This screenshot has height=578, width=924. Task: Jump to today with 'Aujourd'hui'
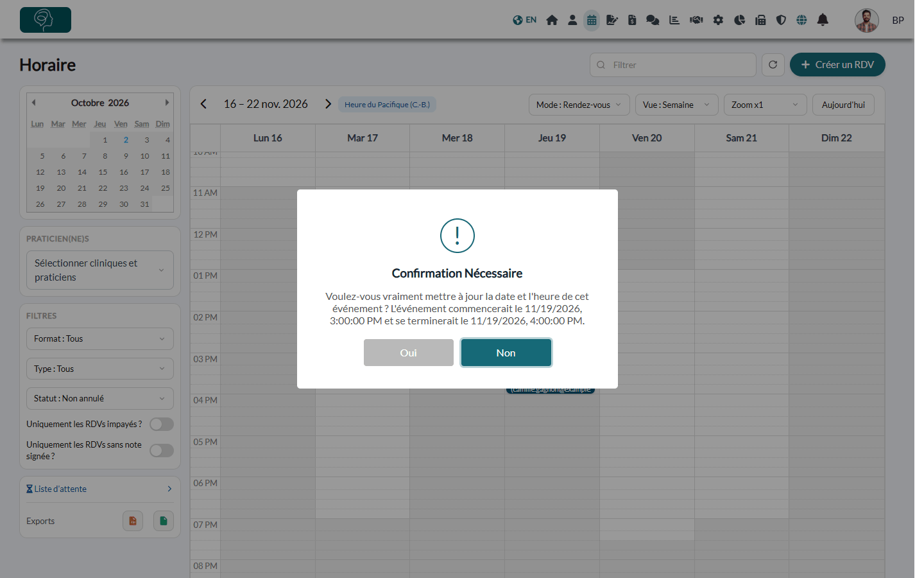point(843,105)
